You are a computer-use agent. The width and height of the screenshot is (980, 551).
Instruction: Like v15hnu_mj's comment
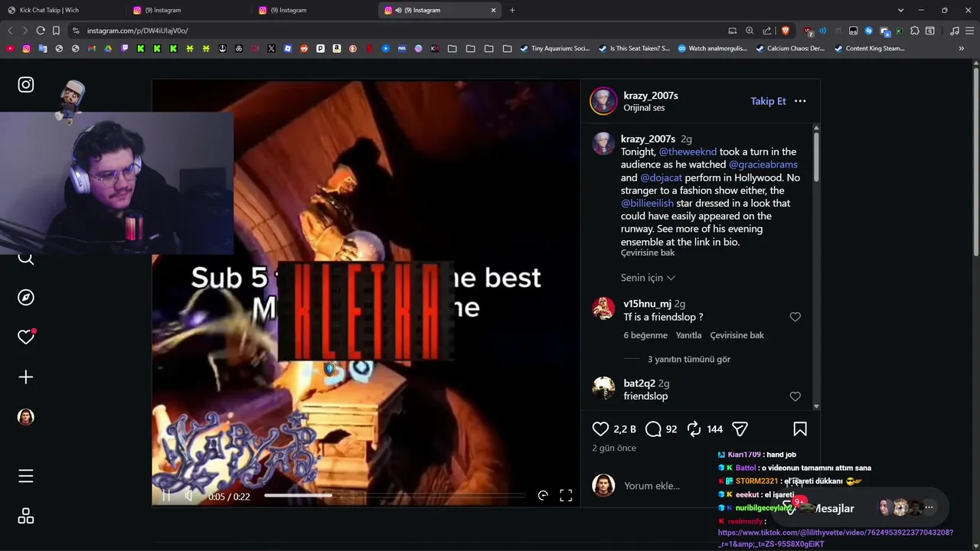(795, 317)
